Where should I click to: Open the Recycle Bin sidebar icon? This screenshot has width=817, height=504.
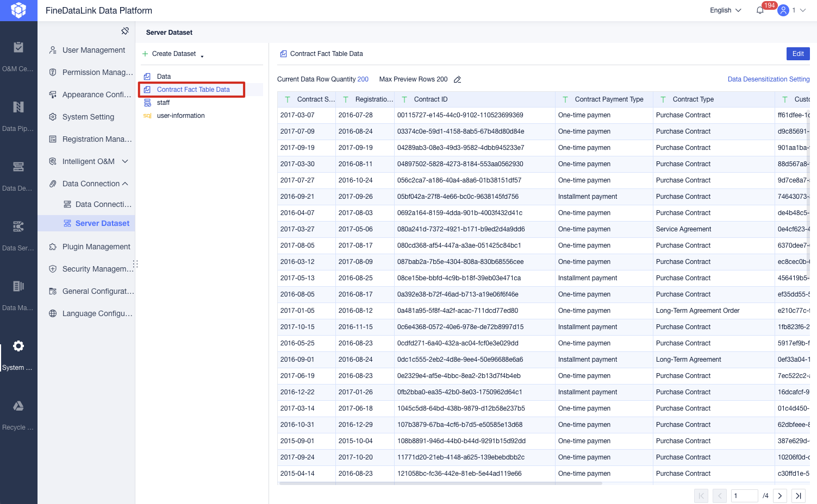click(x=18, y=406)
